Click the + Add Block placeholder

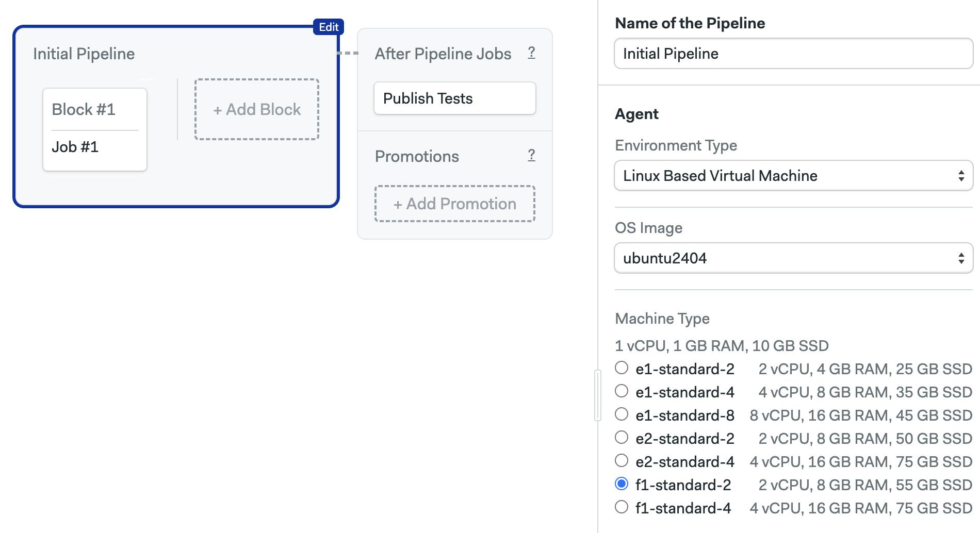click(x=257, y=109)
